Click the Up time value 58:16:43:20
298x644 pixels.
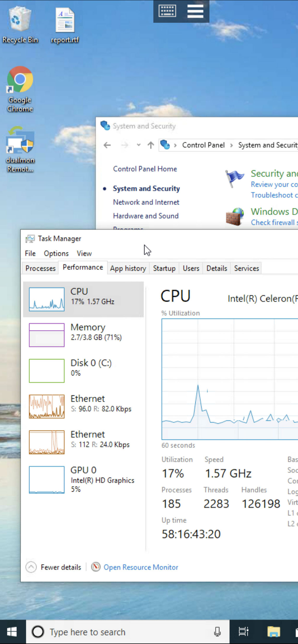pyautogui.click(x=191, y=534)
